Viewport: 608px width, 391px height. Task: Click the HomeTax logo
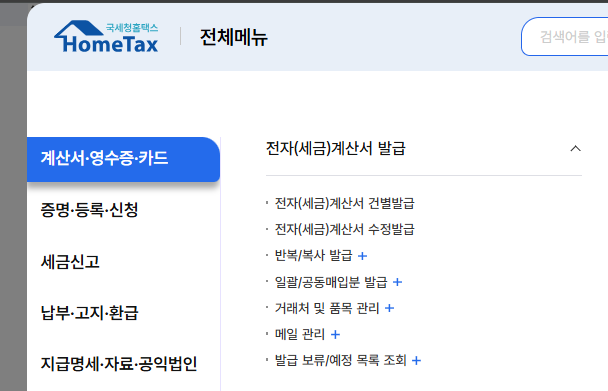(x=106, y=36)
